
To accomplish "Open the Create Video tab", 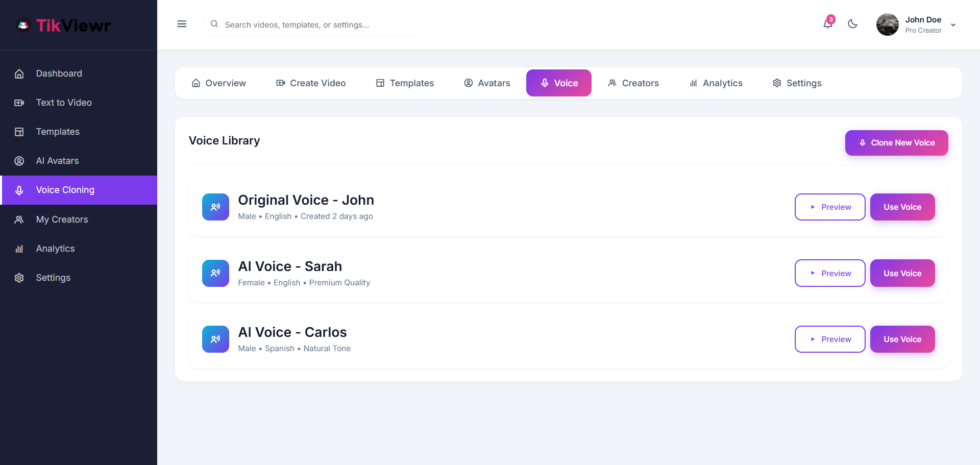I will (311, 83).
